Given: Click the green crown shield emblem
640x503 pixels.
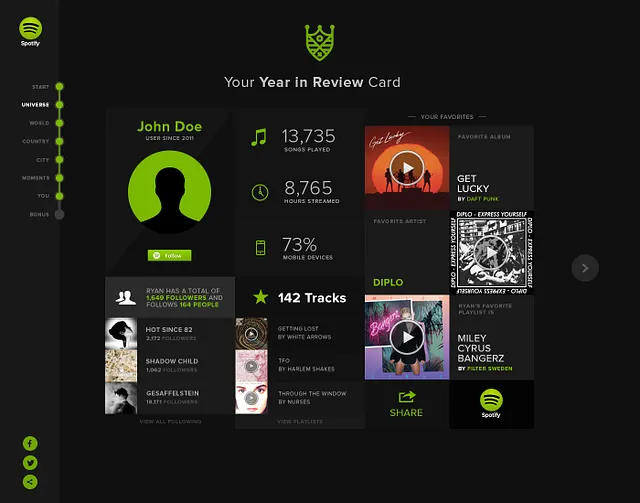Looking at the screenshot, I should pos(320,43).
